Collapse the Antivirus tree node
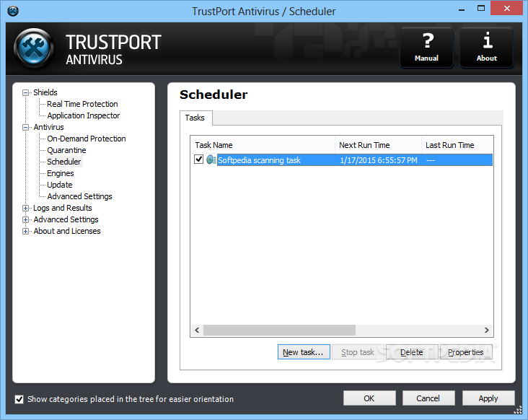Screen dimensions: 528x420 tap(25, 127)
